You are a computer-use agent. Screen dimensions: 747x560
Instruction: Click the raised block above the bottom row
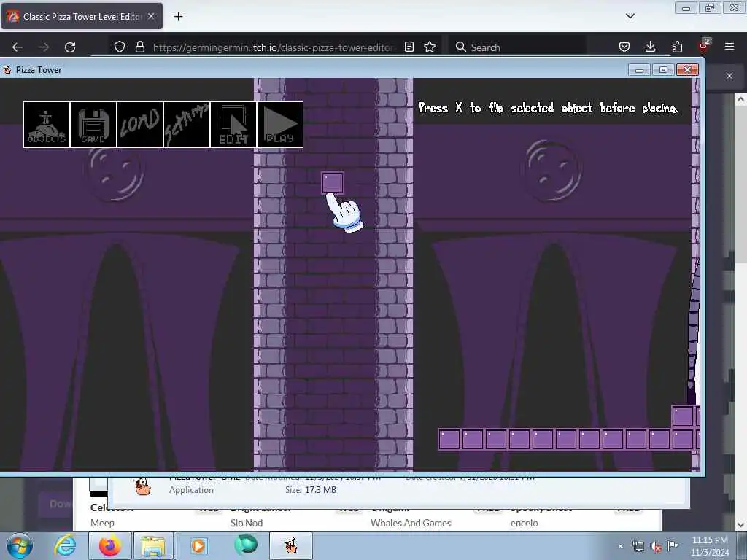tap(683, 416)
